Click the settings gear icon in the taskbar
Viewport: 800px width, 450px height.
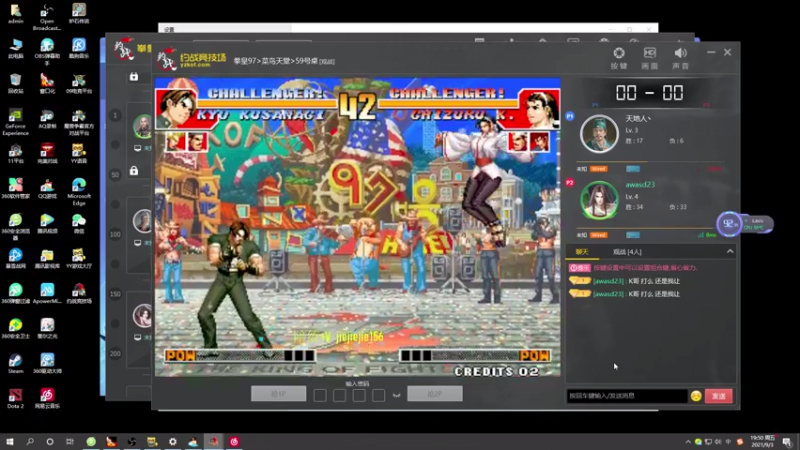coord(172,441)
